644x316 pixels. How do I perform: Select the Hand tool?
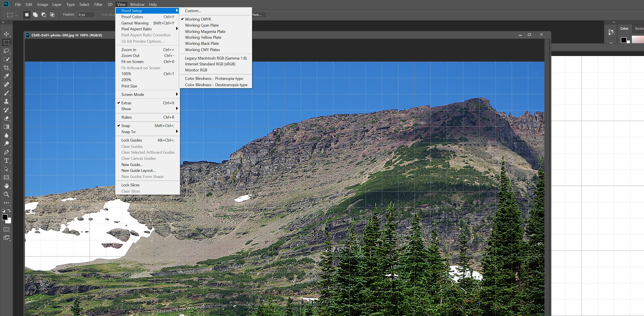click(6, 186)
